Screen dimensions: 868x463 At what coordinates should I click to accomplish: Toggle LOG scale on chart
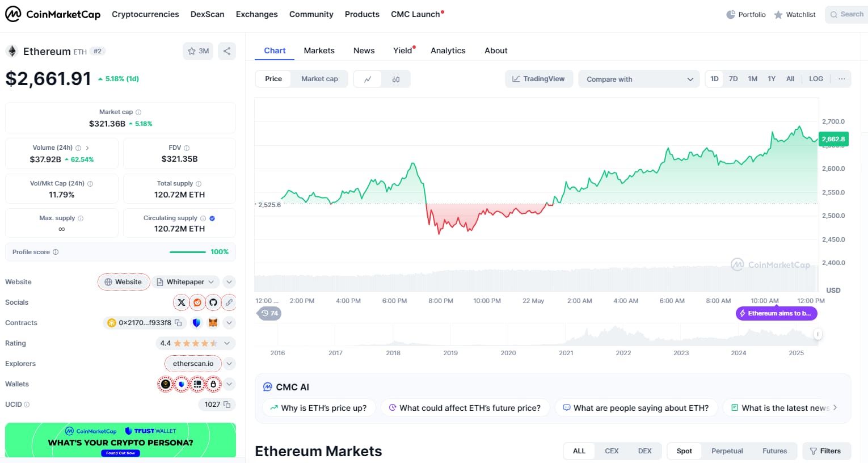point(816,79)
